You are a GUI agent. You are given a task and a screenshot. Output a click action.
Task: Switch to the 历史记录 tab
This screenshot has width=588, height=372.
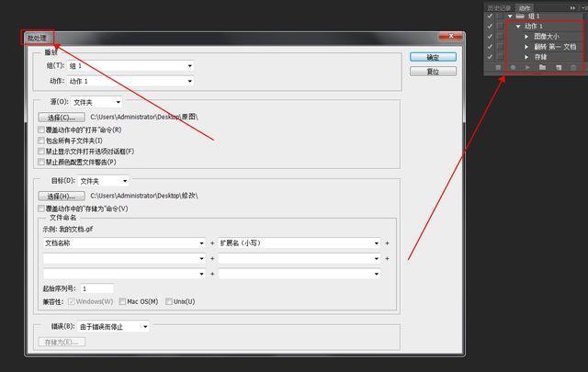499,7
